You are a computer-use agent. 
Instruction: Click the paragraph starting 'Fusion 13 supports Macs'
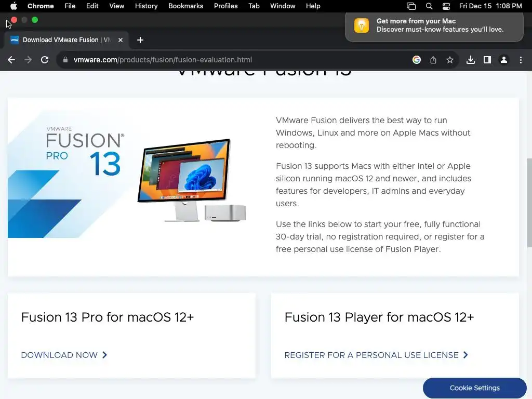pyautogui.click(x=374, y=184)
